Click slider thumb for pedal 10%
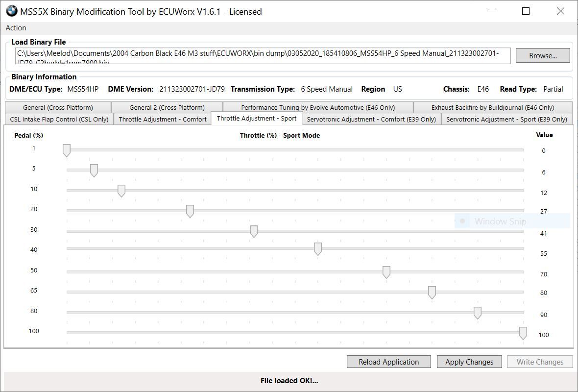The width and height of the screenshot is (578, 392). coord(121,191)
